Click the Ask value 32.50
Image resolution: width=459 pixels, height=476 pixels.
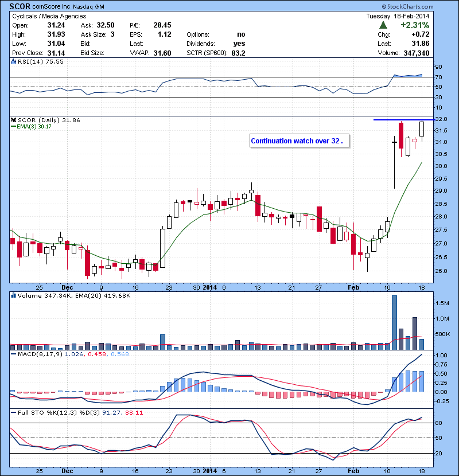click(106, 25)
